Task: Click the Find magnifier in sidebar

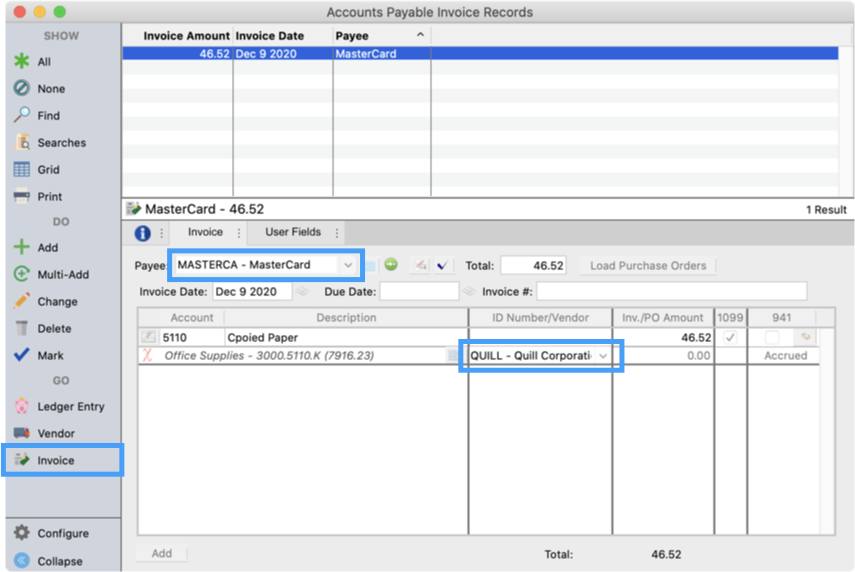Action: click(21, 116)
